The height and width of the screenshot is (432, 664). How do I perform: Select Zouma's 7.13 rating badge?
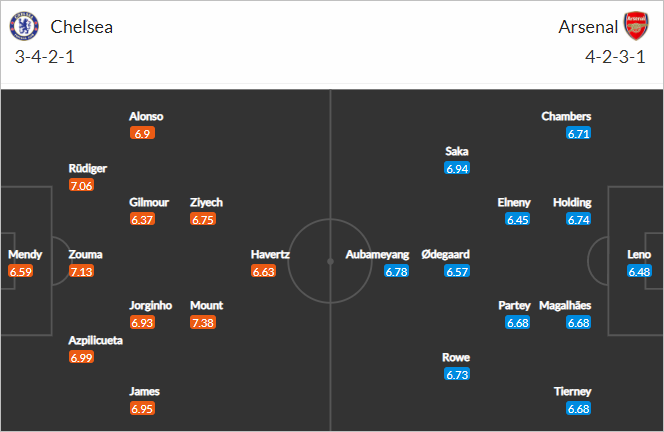81,271
